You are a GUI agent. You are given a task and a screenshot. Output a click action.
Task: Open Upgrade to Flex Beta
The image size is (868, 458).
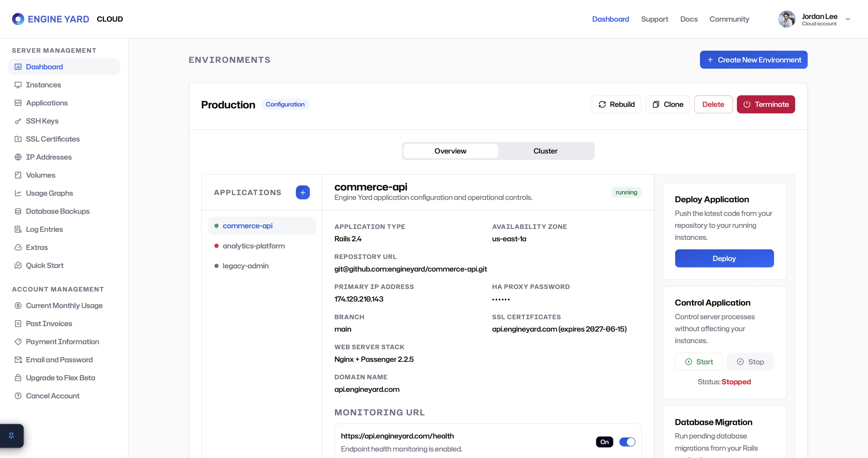(x=64, y=378)
